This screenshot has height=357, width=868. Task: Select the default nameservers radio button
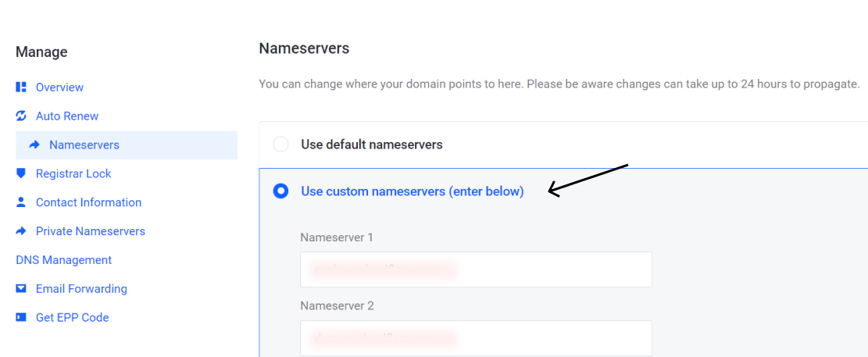click(x=280, y=145)
